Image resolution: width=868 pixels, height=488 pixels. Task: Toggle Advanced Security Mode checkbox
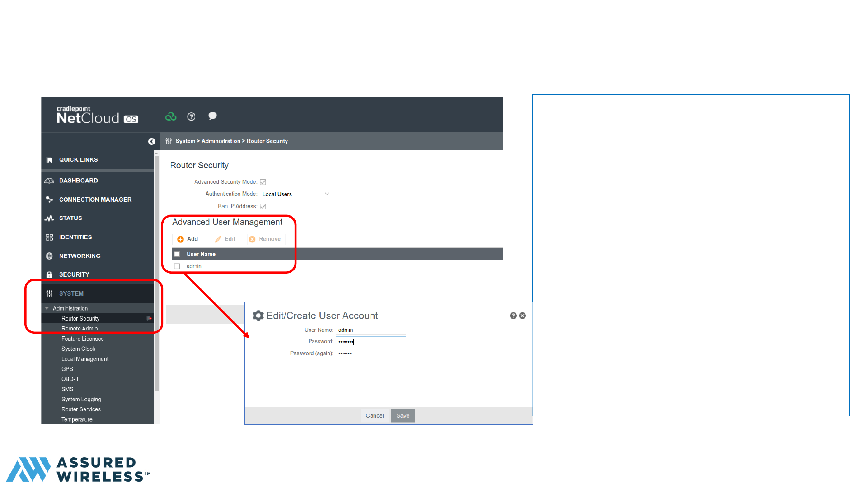click(263, 182)
